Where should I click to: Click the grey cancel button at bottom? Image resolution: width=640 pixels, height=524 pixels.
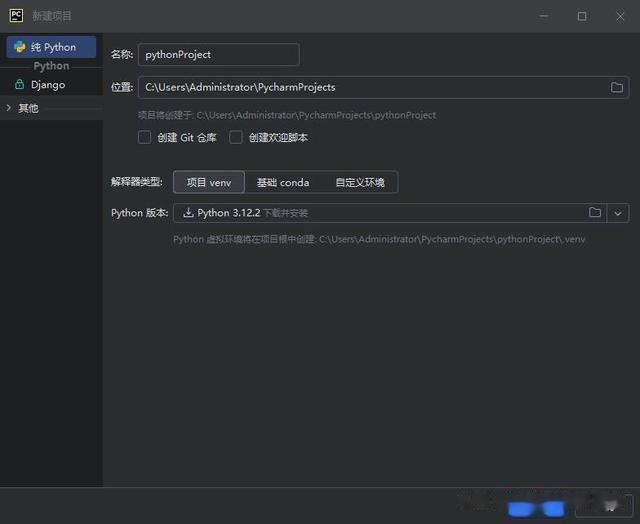604,506
